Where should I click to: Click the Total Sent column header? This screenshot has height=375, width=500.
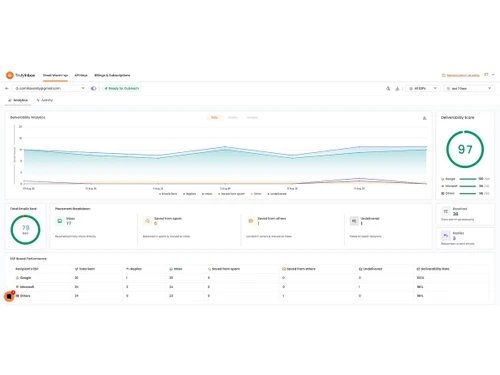(x=85, y=269)
